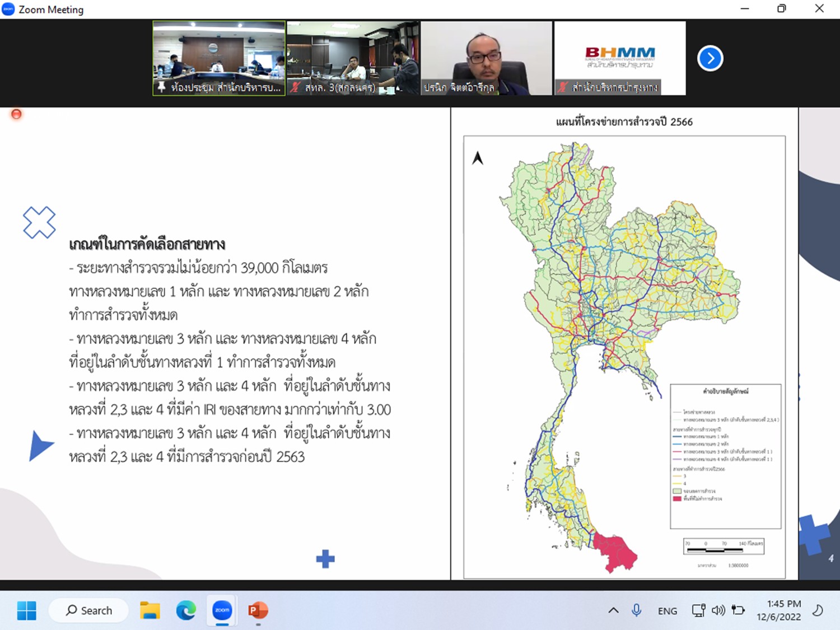Select the BHMM logo participant thumbnail
The width and height of the screenshot is (840, 630).
click(x=620, y=58)
